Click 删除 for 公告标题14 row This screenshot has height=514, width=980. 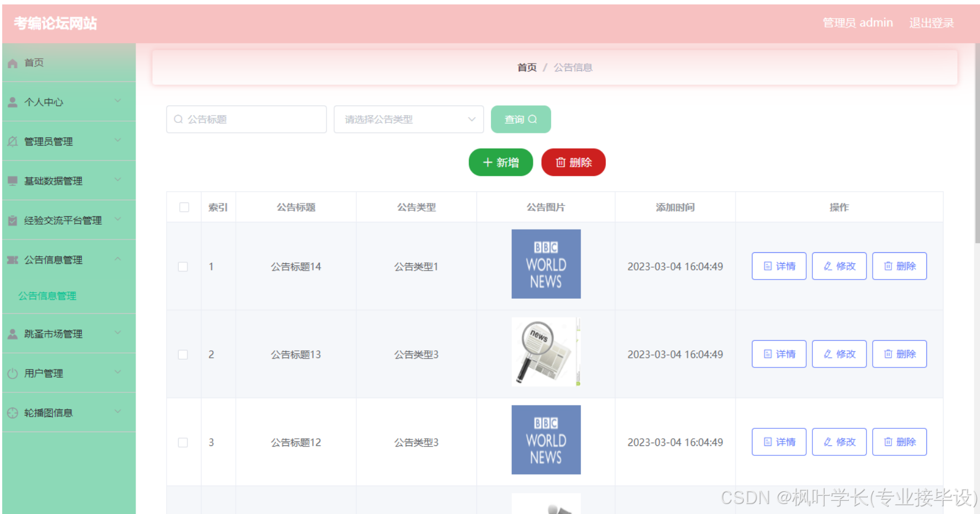(900, 266)
